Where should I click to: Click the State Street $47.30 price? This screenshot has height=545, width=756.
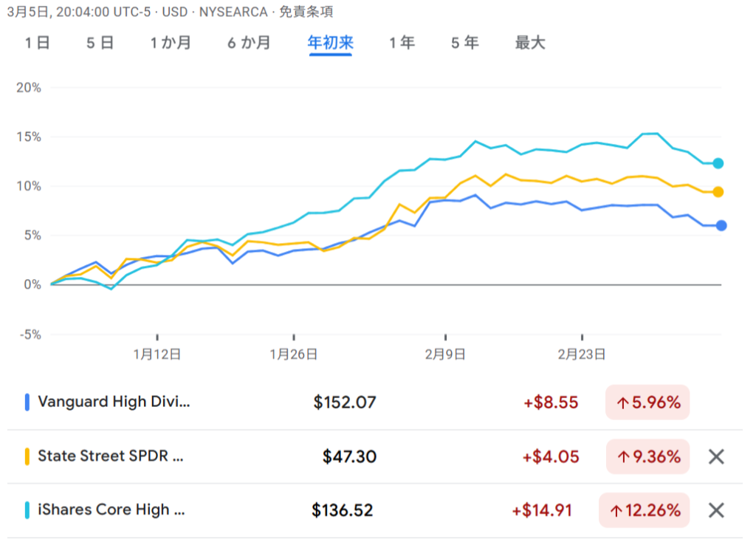coord(349,457)
